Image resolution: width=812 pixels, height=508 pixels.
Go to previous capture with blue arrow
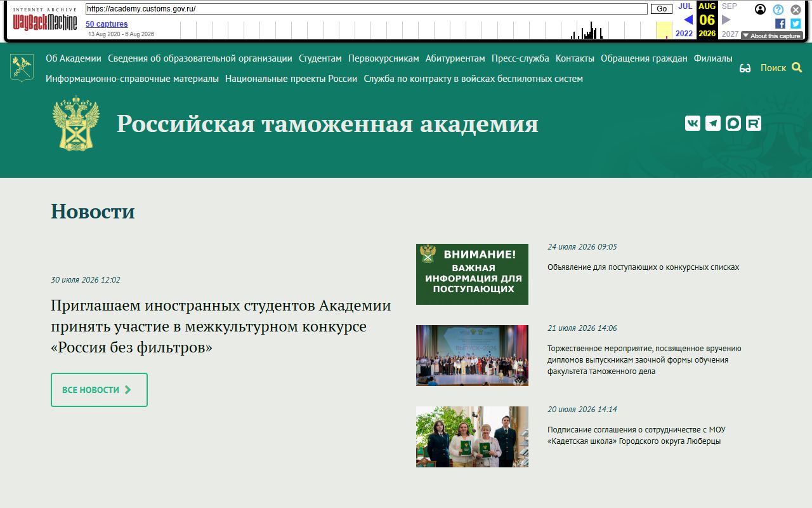tap(688, 20)
